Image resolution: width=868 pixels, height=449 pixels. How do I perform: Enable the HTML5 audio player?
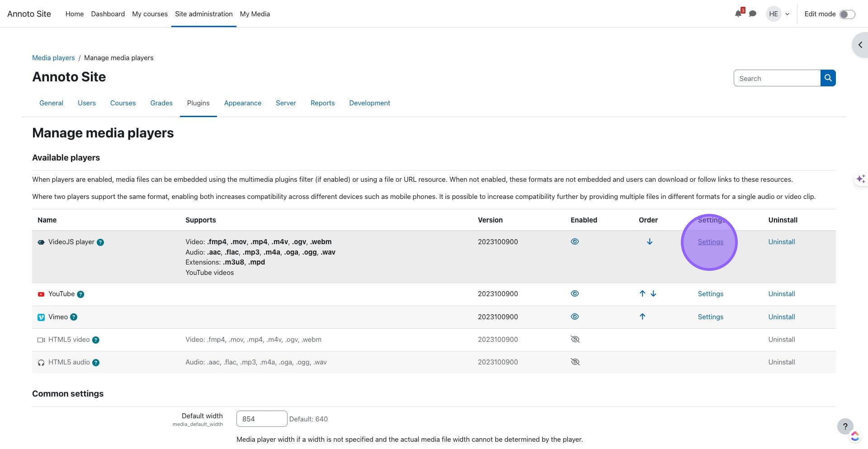coord(575,362)
